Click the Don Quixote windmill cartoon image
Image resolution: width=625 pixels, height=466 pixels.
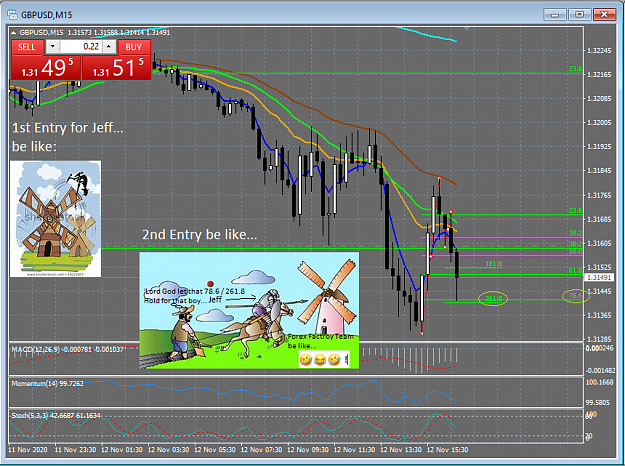[249, 310]
